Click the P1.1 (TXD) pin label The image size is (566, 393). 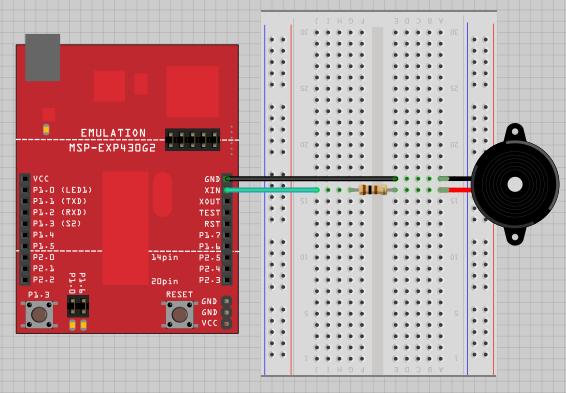point(60,201)
